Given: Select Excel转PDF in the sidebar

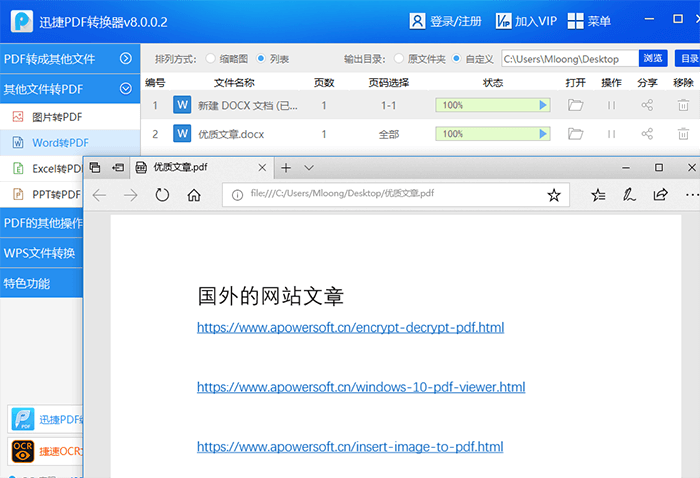Looking at the screenshot, I should pyautogui.click(x=42, y=169).
